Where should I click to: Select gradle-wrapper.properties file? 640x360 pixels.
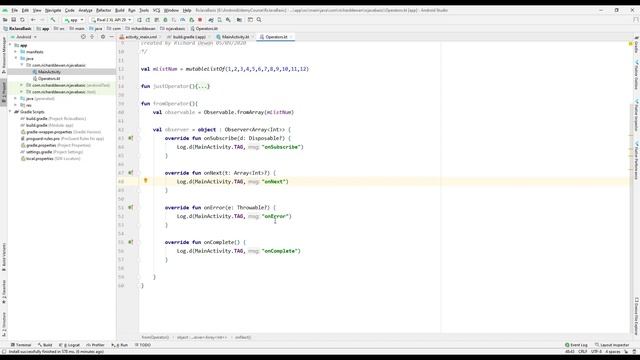click(60, 132)
